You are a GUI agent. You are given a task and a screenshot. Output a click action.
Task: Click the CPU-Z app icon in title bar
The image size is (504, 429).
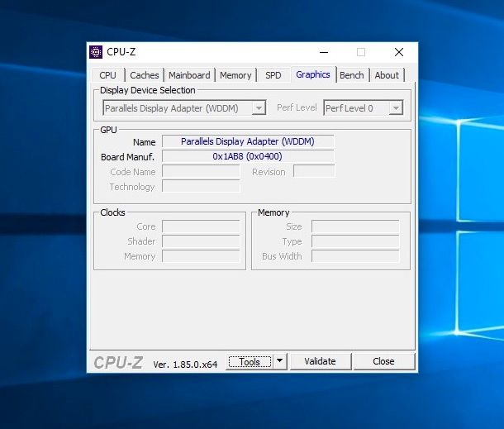96,52
